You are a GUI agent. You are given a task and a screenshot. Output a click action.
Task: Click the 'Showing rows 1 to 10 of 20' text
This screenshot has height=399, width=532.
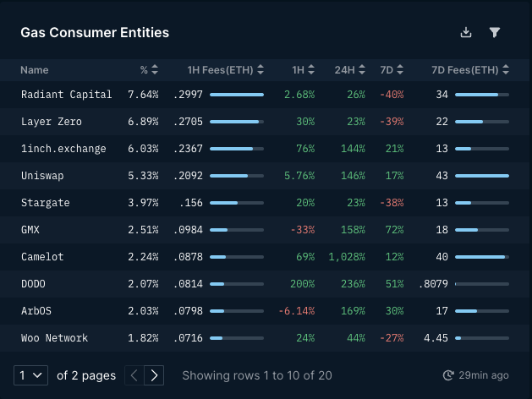coord(257,375)
